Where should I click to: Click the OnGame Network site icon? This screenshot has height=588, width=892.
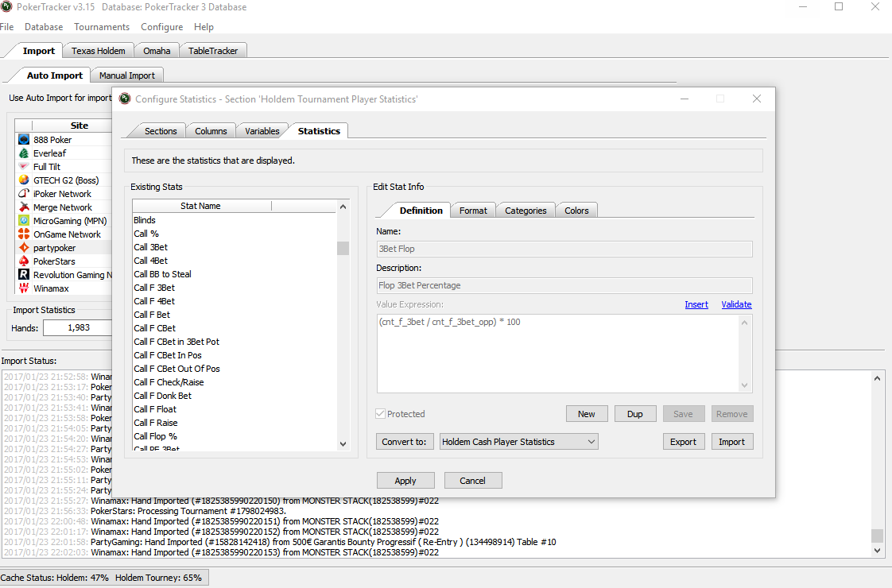click(24, 234)
